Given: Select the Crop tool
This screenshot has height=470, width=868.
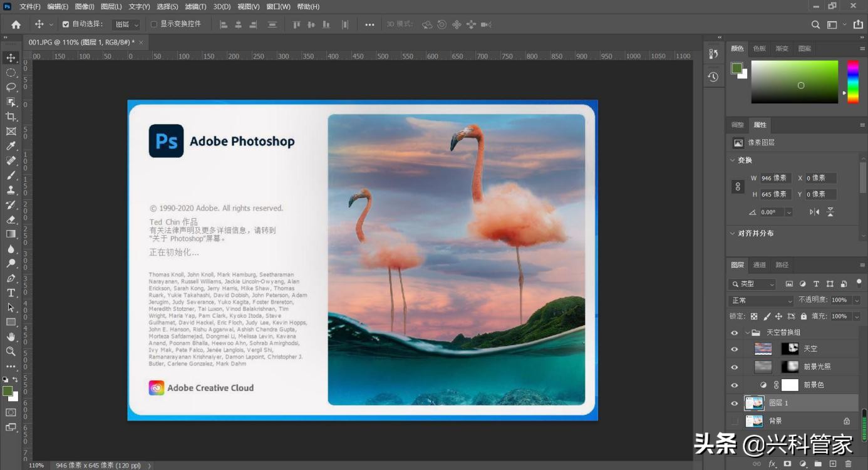Looking at the screenshot, I should click(x=11, y=117).
